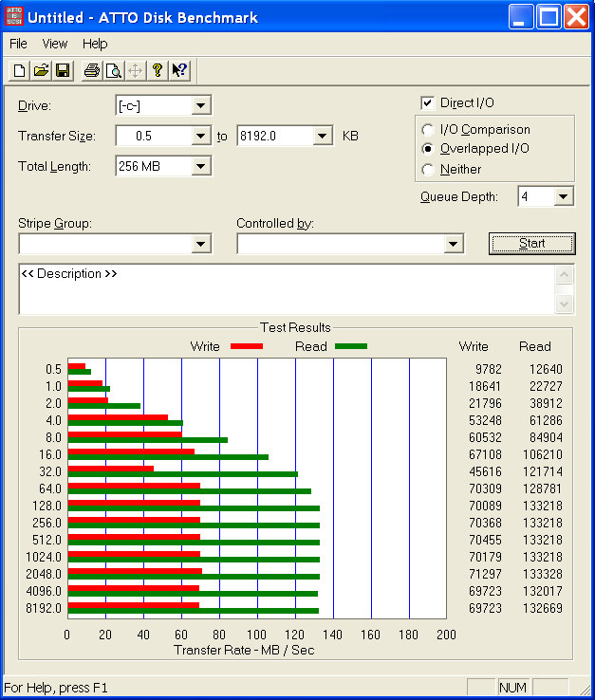This screenshot has height=700, width=595.
Task: Open the maximum transfer size dropdown 8192.0
Action: pyautogui.click(x=322, y=136)
